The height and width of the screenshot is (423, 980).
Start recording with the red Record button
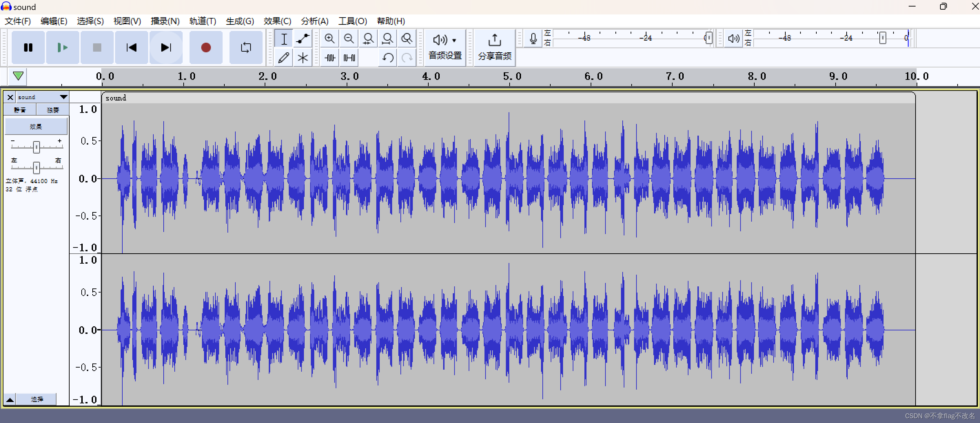pos(206,47)
